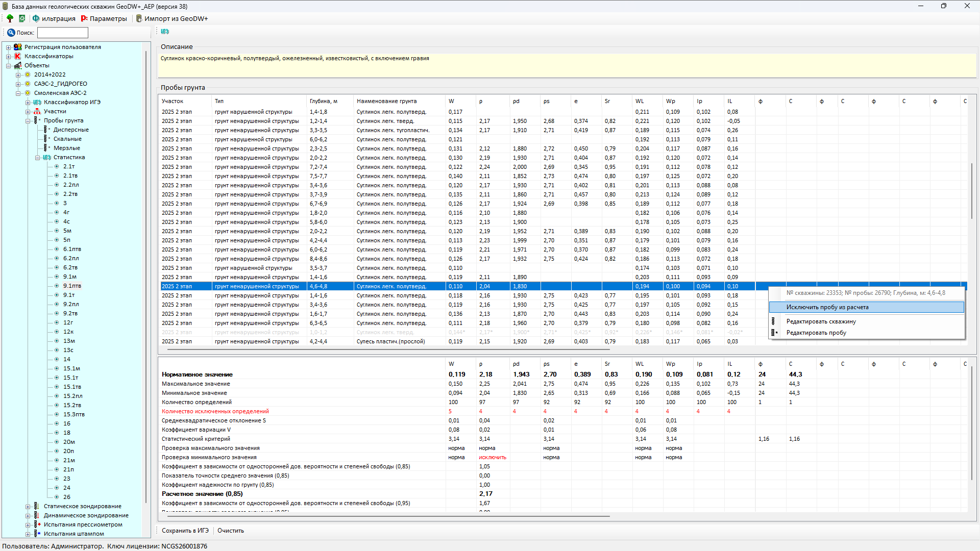980x551 pixels.
Task: Expand the Классификаторы node
Action: [x=9, y=57]
